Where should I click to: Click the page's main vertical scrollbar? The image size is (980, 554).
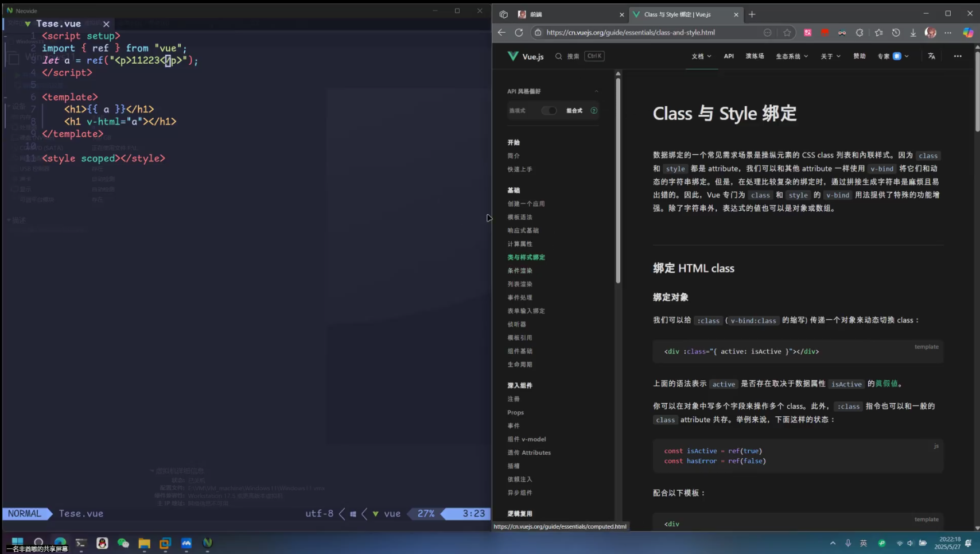click(x=977, y=91)
